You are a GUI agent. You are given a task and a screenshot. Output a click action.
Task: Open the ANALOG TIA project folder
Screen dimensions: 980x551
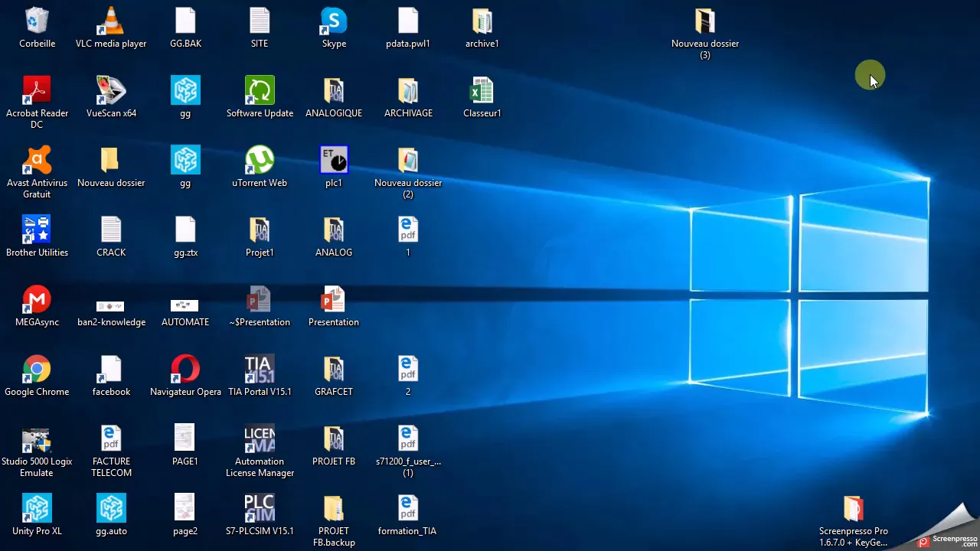[x=334, y=230]
